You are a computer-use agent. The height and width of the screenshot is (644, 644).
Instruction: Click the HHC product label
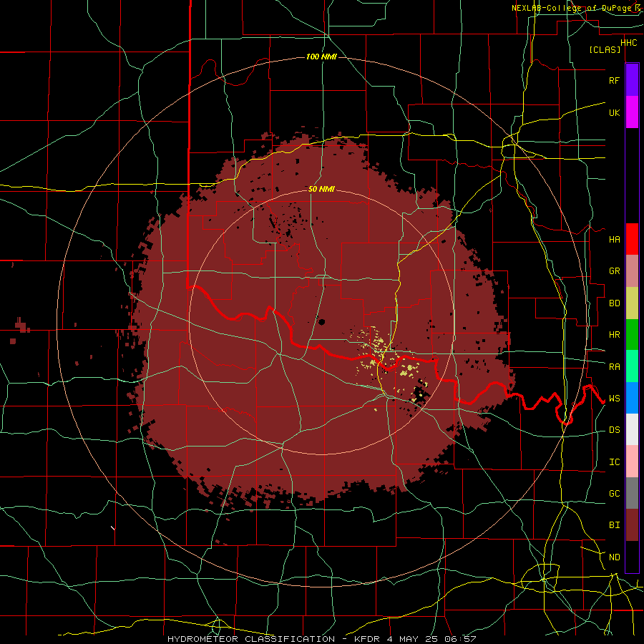click(x=628, y=43)
